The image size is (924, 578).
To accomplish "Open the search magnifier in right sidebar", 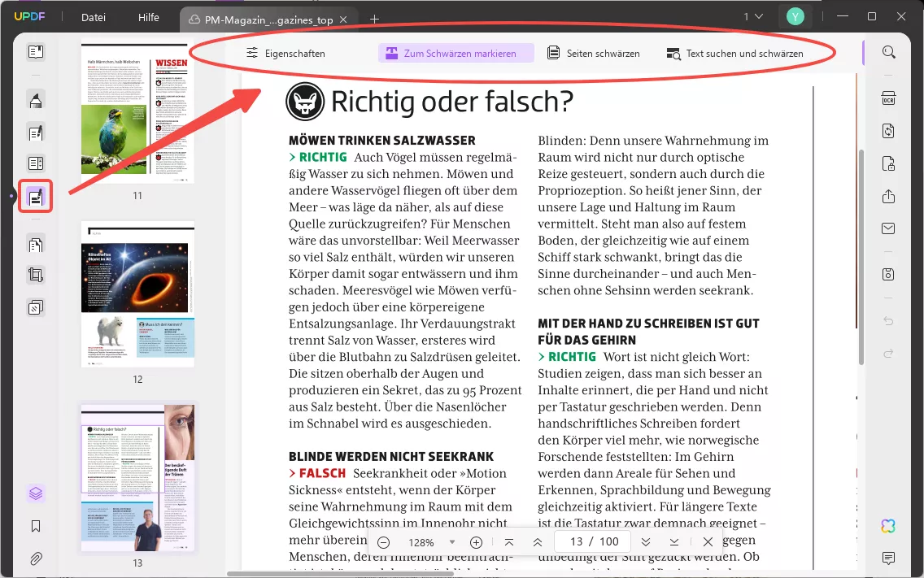I will [x=889, y=52].
